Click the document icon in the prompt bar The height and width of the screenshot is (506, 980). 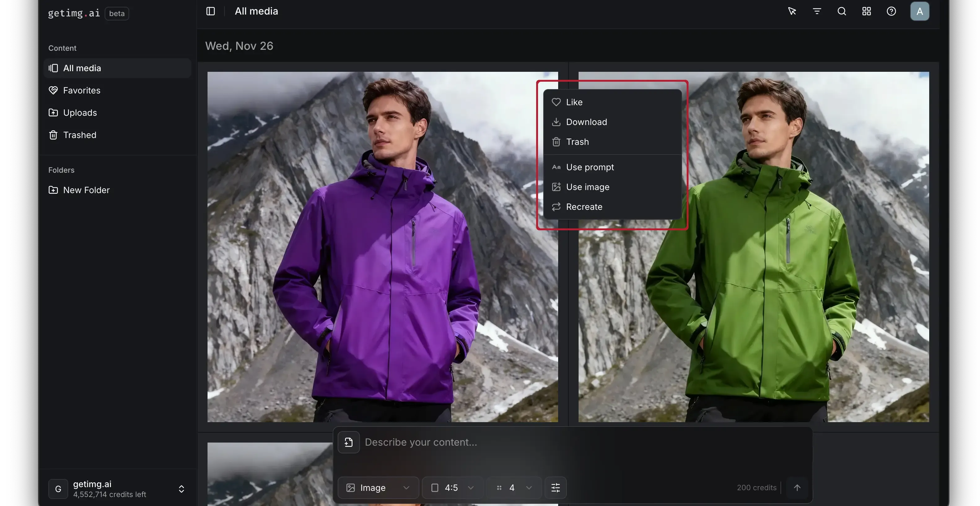pyautogui.click(x=348, y=442)
